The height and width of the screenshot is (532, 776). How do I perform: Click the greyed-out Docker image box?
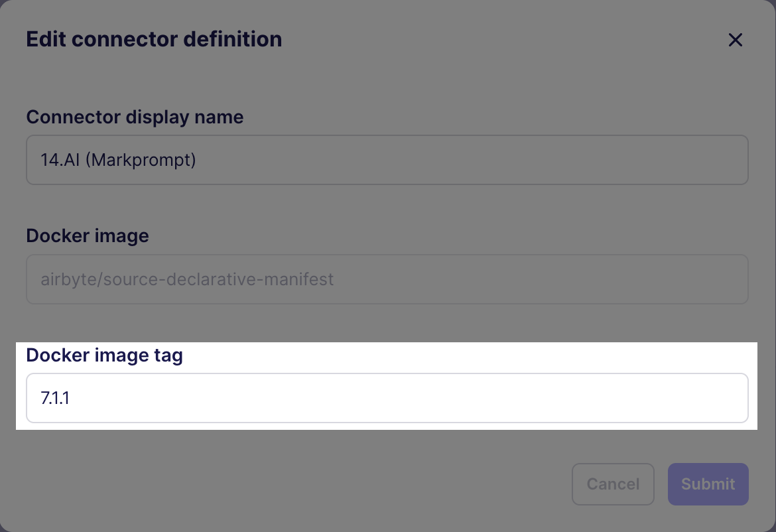(x=387, y=279)
